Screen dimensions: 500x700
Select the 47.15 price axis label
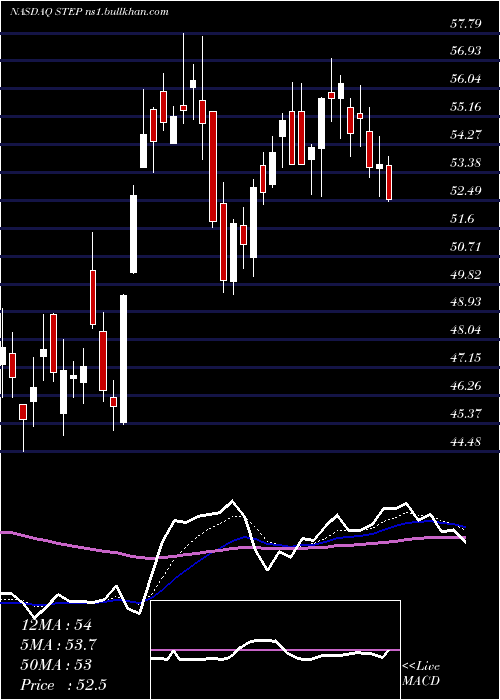coord(466,358)
